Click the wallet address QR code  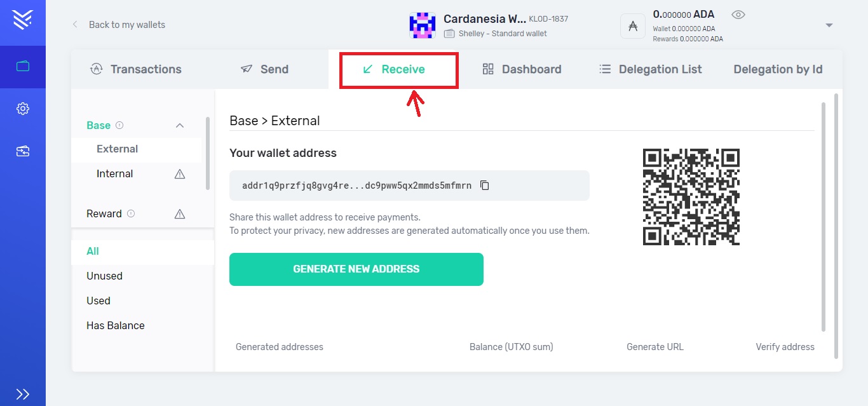pyautogui.click(x=691, y=197)
